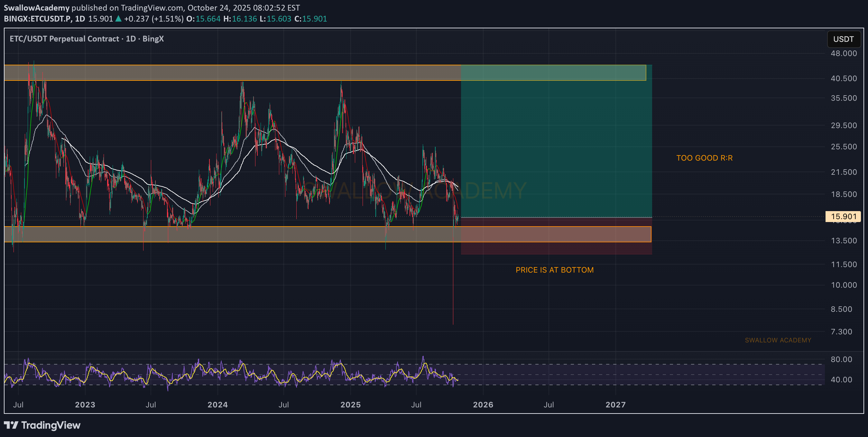Screen dimensions: 868x437
Task: Click the 15.901 current price label
Action: click(x=843, y=216)
